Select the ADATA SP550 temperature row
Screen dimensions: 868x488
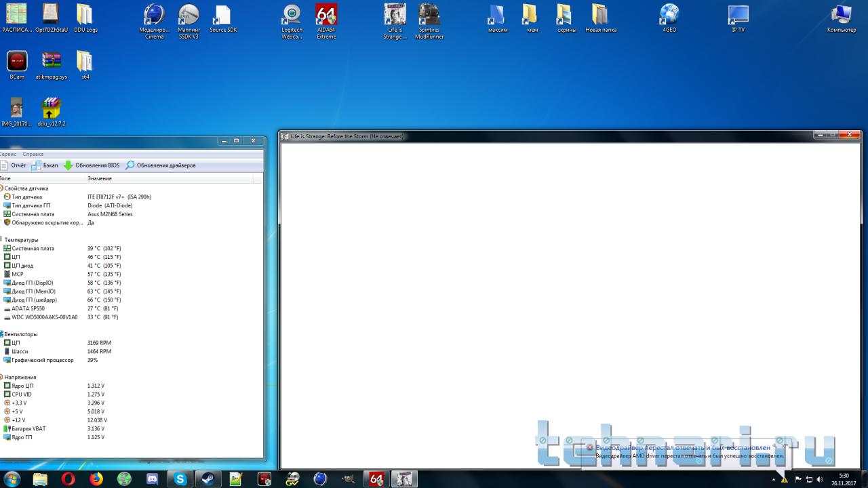(132, 308)
